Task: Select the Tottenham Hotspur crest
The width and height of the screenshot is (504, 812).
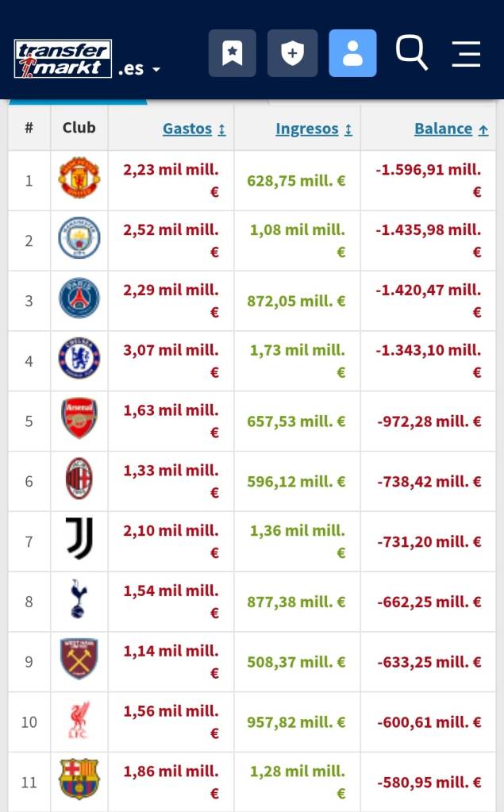Action: click(x=79, y=599)
